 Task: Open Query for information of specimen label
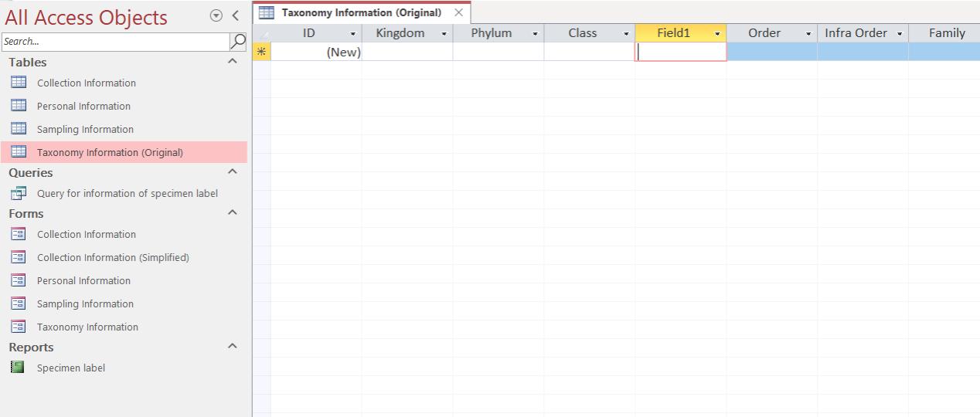128,193
